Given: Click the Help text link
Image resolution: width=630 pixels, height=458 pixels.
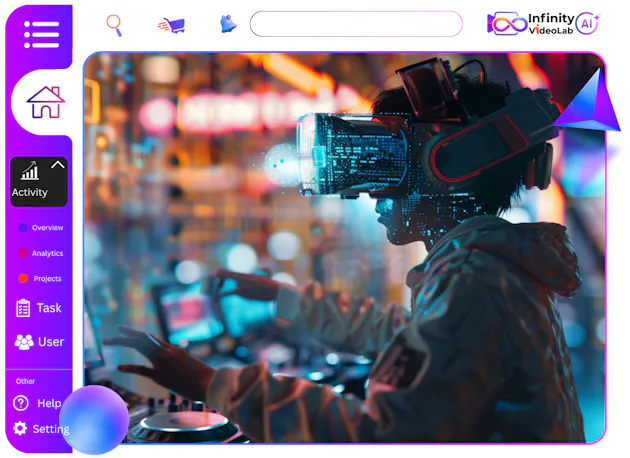Looking at the screenshot, I should (49, 403).
